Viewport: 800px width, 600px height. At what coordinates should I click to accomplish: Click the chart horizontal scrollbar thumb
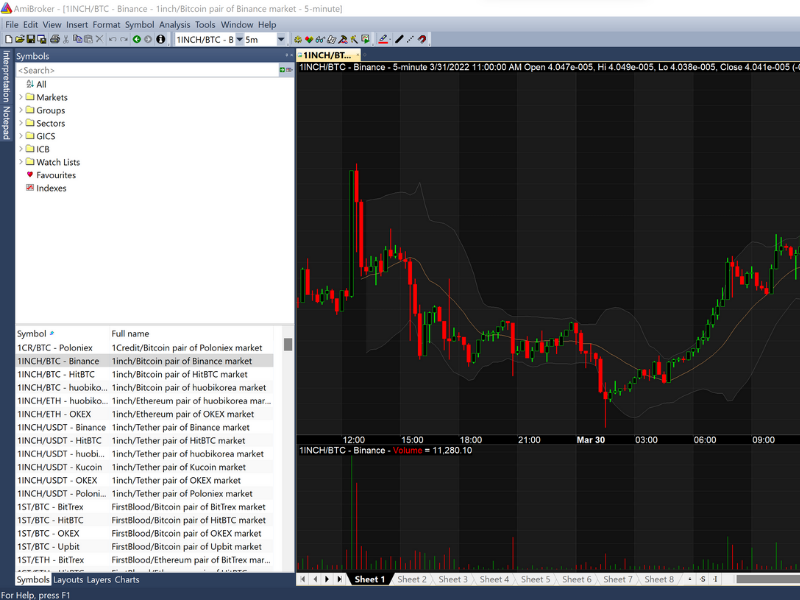tap(768, 579)
